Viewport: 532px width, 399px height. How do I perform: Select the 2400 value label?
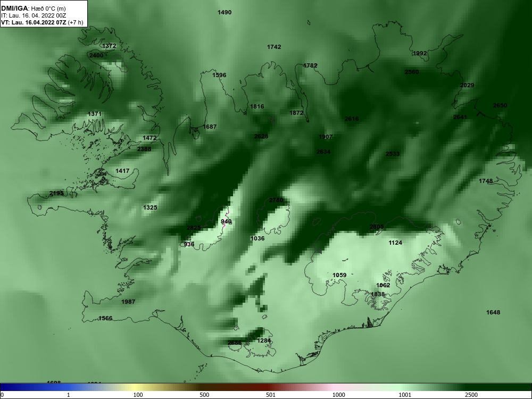pyautogui.click(x=96, y=55)
